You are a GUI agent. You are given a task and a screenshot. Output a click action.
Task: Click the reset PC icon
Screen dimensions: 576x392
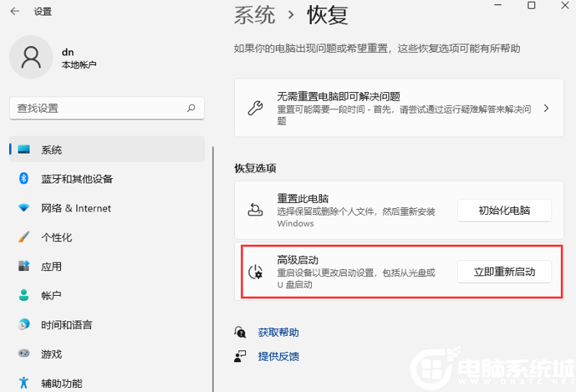pos(255,210)
